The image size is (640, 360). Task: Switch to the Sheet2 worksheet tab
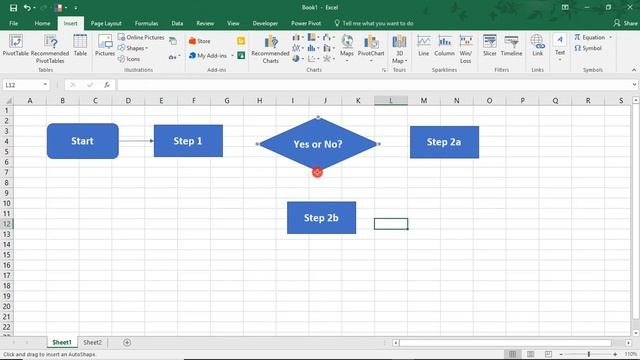(x=93, y=342)
